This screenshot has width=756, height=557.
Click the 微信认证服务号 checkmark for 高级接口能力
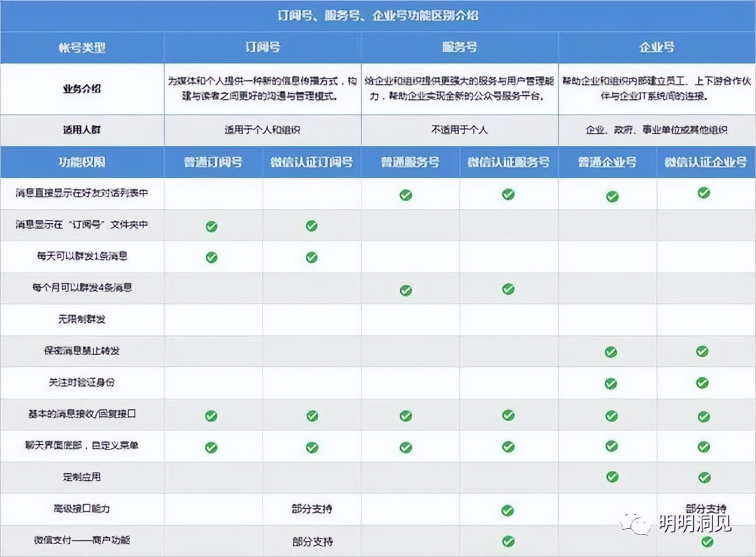(x=508, y=510)
